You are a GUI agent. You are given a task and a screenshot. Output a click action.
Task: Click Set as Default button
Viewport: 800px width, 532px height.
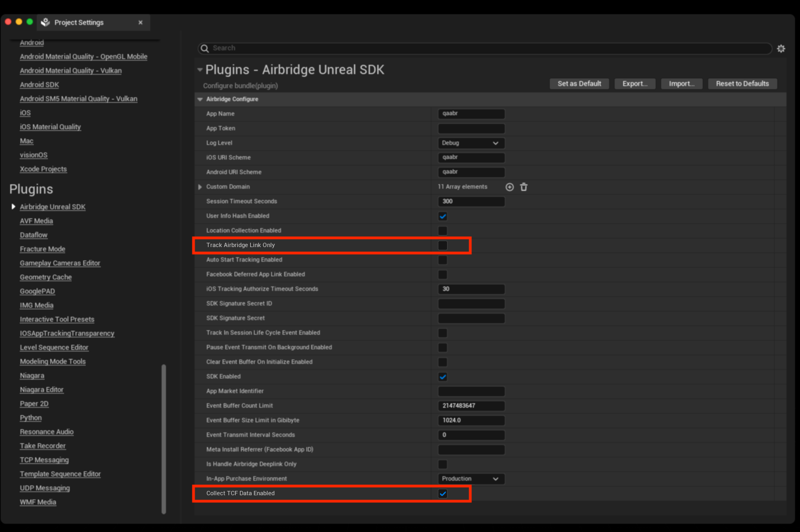[x=579, y=84]
